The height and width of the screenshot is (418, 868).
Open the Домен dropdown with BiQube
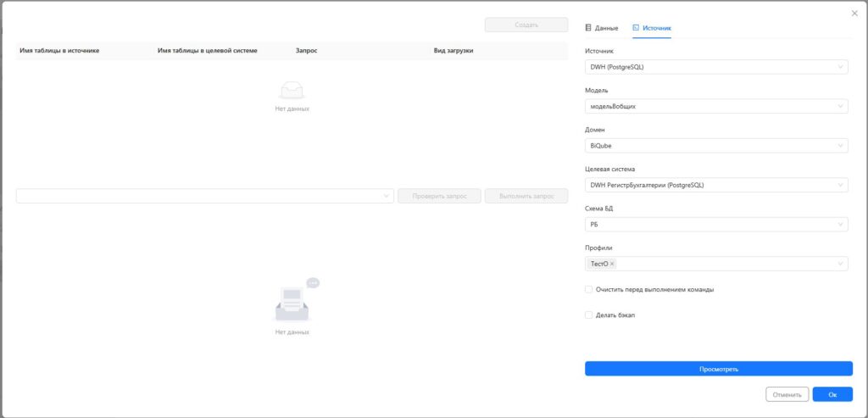[716, 146]
